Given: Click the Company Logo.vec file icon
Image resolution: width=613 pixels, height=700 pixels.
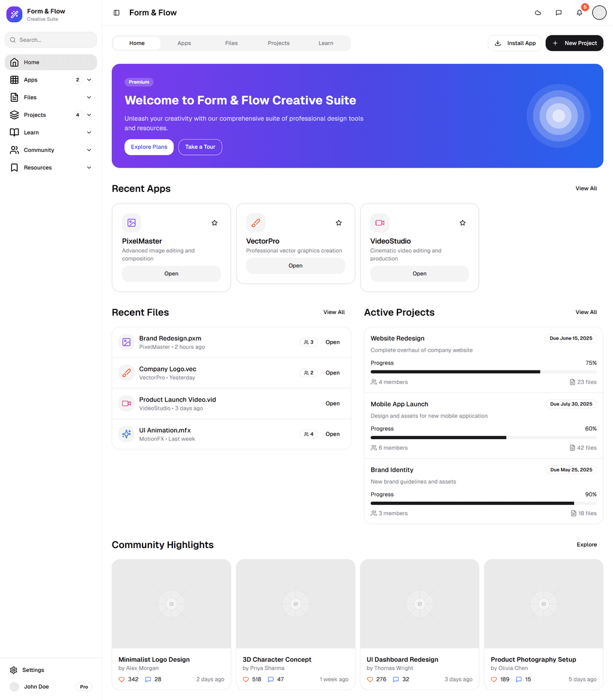Looking at the screenshot, I should (x=126, y=373).
